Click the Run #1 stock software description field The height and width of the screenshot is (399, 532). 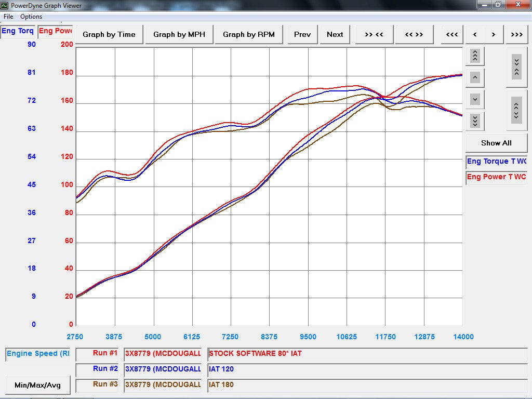tap(367, 354)
